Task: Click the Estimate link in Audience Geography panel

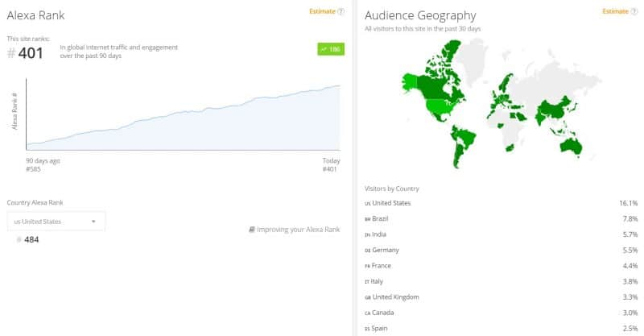Action: coord(614,12)
